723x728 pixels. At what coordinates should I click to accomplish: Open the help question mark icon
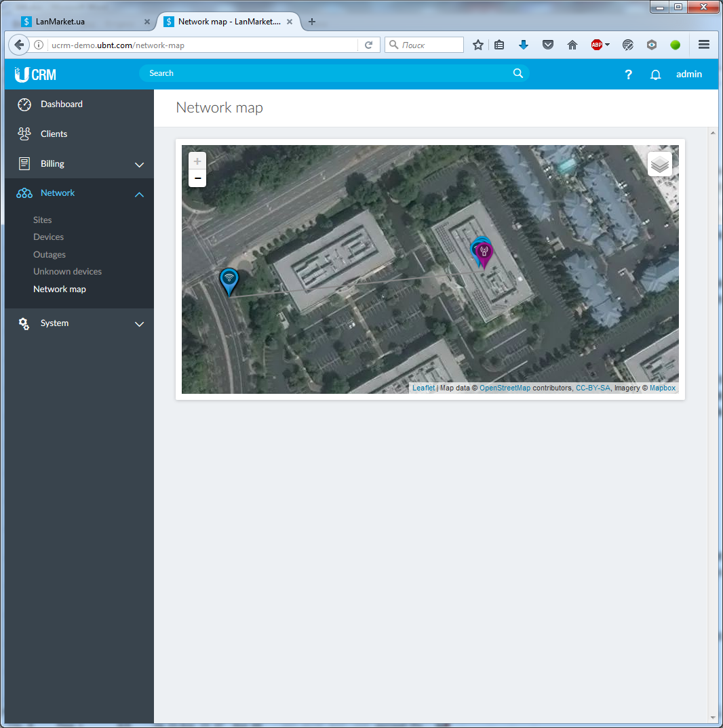(x=629, y=75)
